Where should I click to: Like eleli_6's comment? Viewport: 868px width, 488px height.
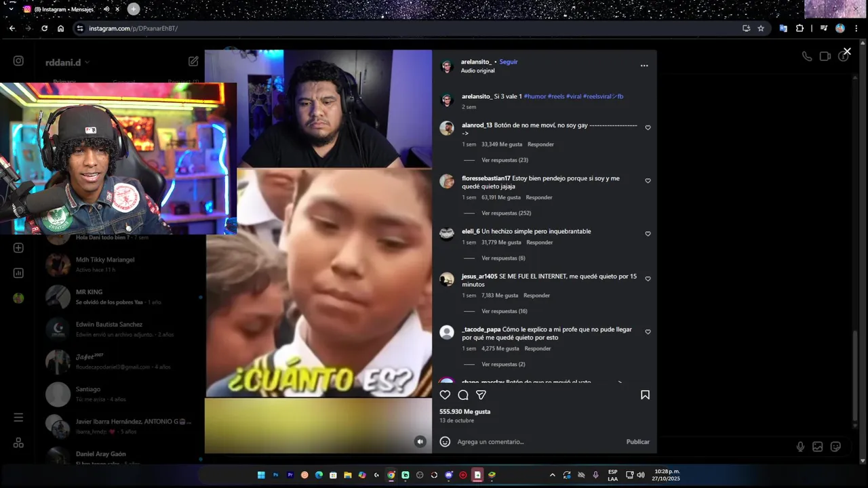(x=648, y=234)
